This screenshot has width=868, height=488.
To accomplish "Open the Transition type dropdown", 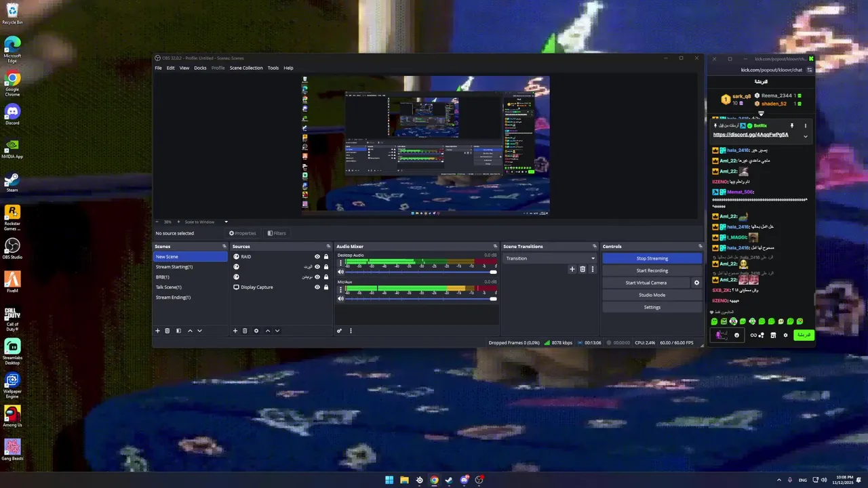I will click(x=550, y=258).
